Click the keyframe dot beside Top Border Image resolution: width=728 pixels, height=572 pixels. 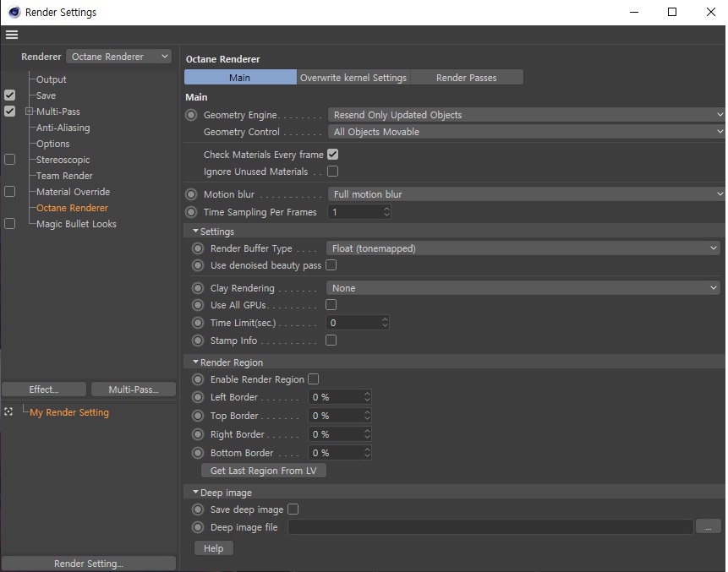click(x=198, y=416)
